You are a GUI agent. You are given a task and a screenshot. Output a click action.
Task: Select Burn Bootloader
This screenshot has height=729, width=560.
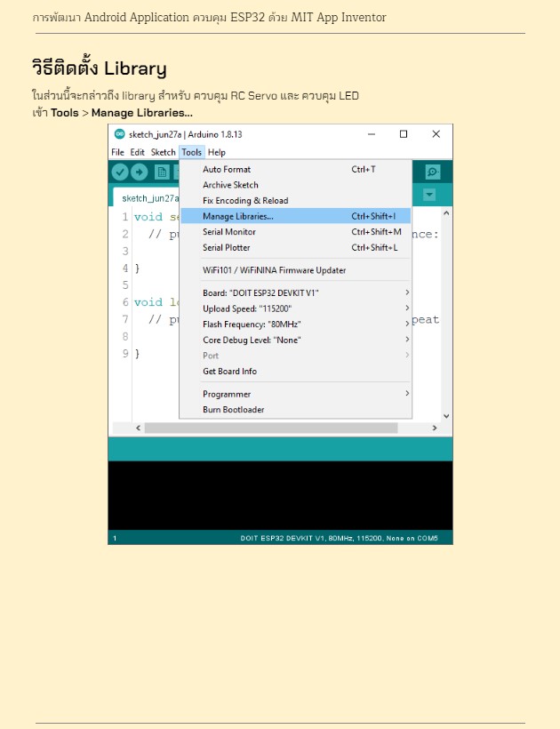(296, 410)
